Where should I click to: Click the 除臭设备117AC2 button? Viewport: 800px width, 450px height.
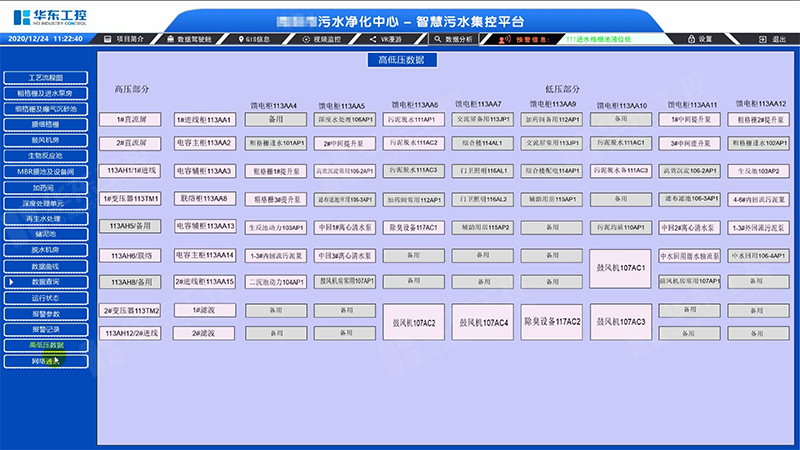tap(552, 322)
